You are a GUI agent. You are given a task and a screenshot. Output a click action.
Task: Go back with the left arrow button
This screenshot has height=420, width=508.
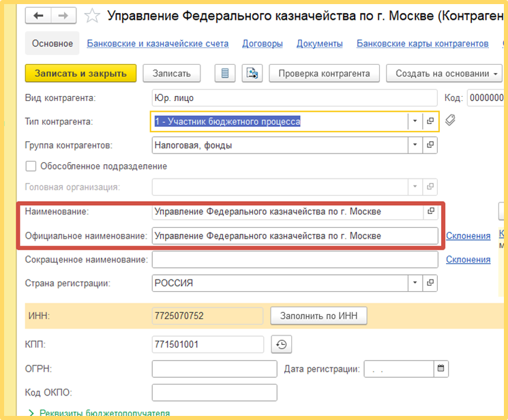[38, 16]
